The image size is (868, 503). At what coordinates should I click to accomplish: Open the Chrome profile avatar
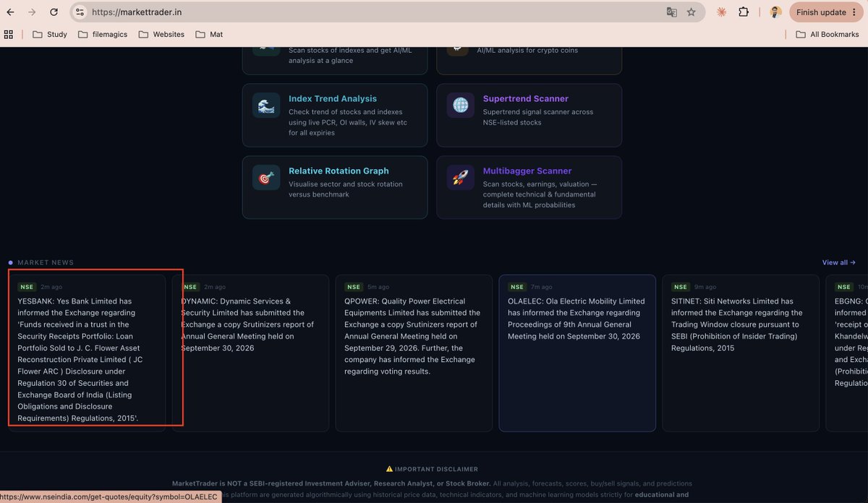point(776,12)
